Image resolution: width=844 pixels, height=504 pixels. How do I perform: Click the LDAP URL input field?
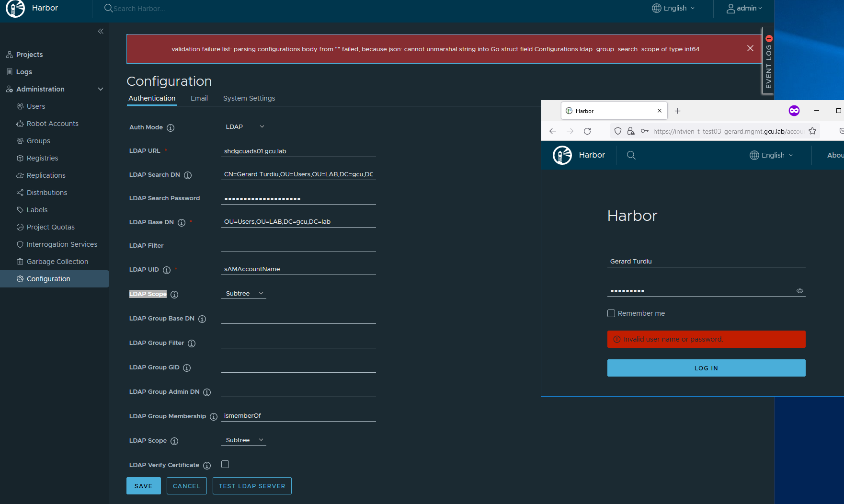tap(298, 151)
